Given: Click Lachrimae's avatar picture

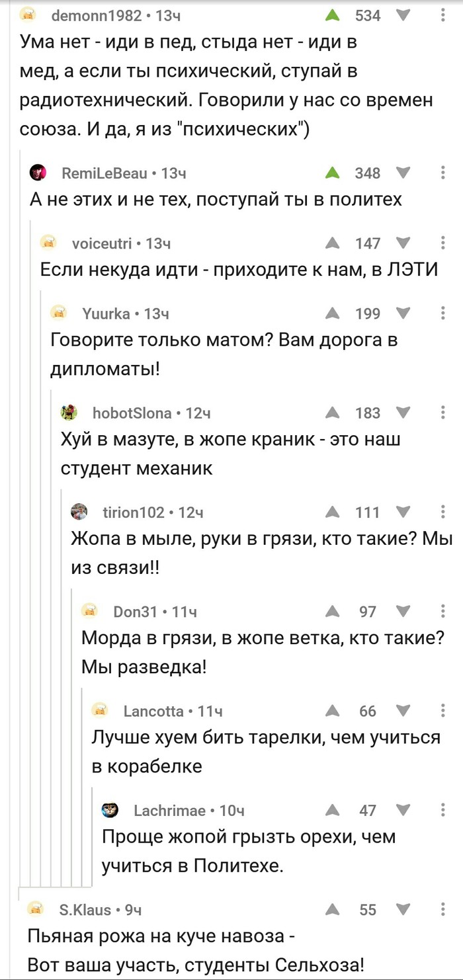Looking at the screenshot, I should click(x=110, y=810).
